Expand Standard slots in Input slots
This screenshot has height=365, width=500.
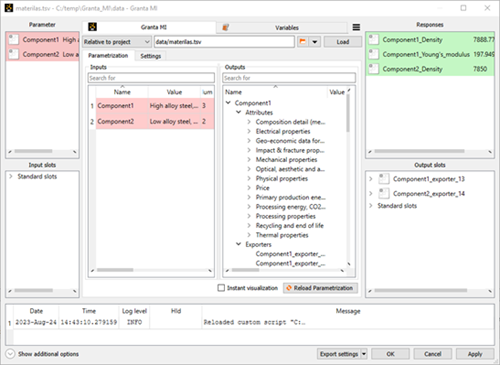pyautogui.click(x=11, y=176)
